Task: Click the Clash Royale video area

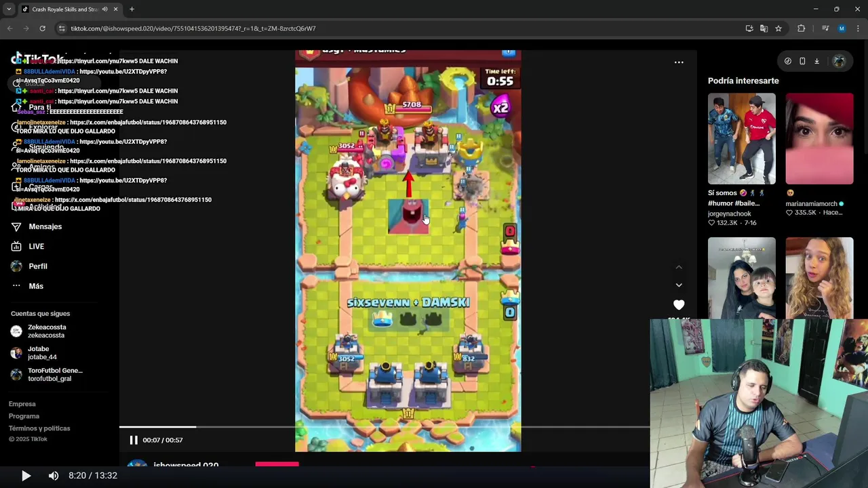Action: point(408,251)
